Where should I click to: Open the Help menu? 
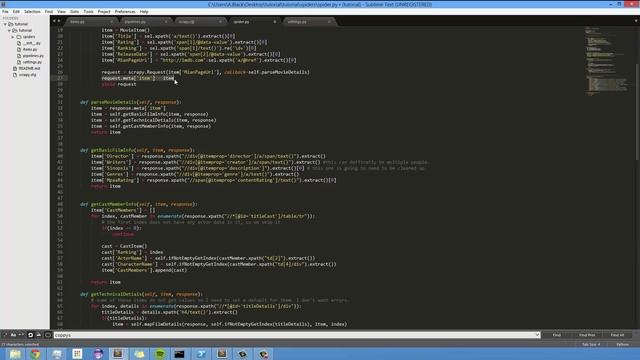tap(144, 11)
